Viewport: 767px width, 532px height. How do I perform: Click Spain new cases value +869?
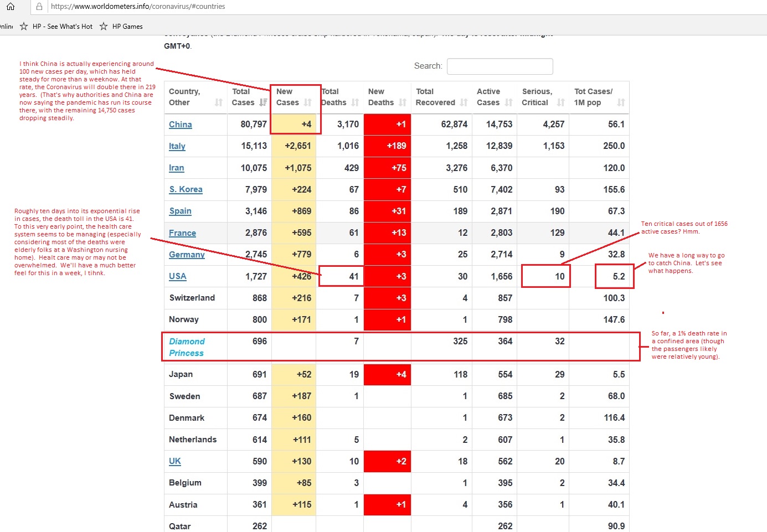302,211
